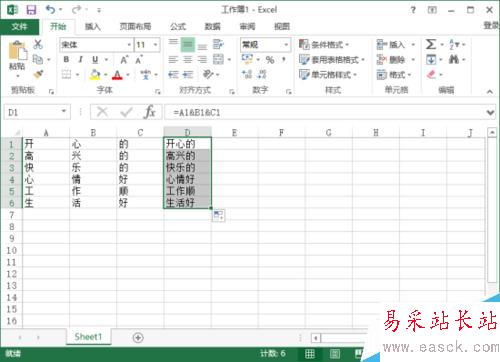Open 单元格样式 cell styles menu
This screenshot has height=362, width=500.
[x=328, y=74]
